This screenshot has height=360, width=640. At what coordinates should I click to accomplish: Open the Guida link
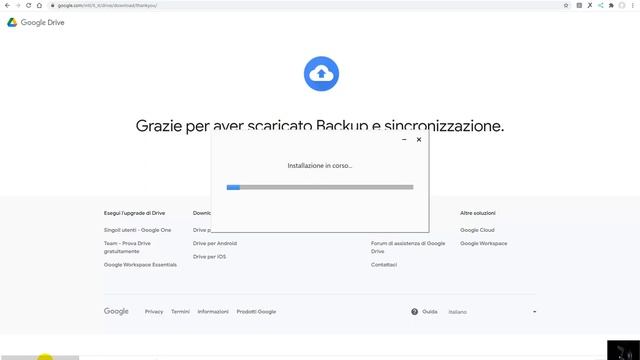coord(430,312)
